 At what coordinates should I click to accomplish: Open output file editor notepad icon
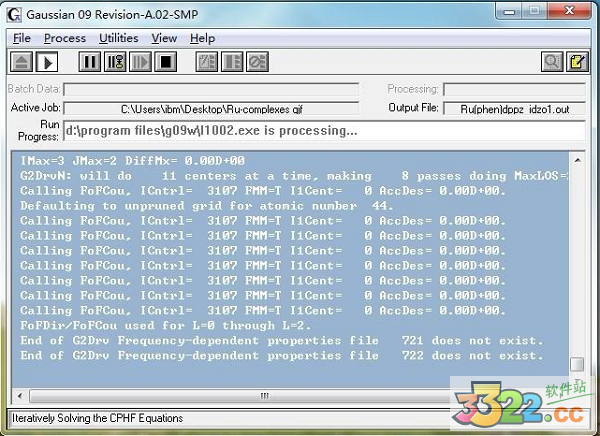pos(577,62)
